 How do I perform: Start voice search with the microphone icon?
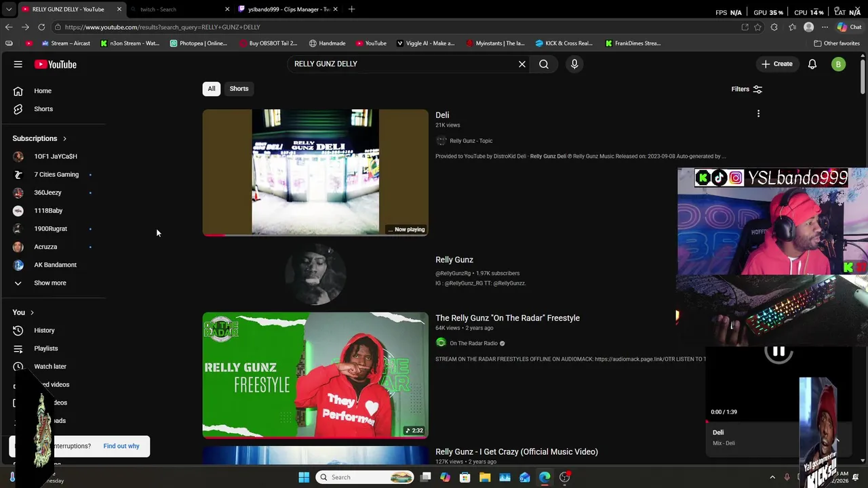(x=574, y=64)
